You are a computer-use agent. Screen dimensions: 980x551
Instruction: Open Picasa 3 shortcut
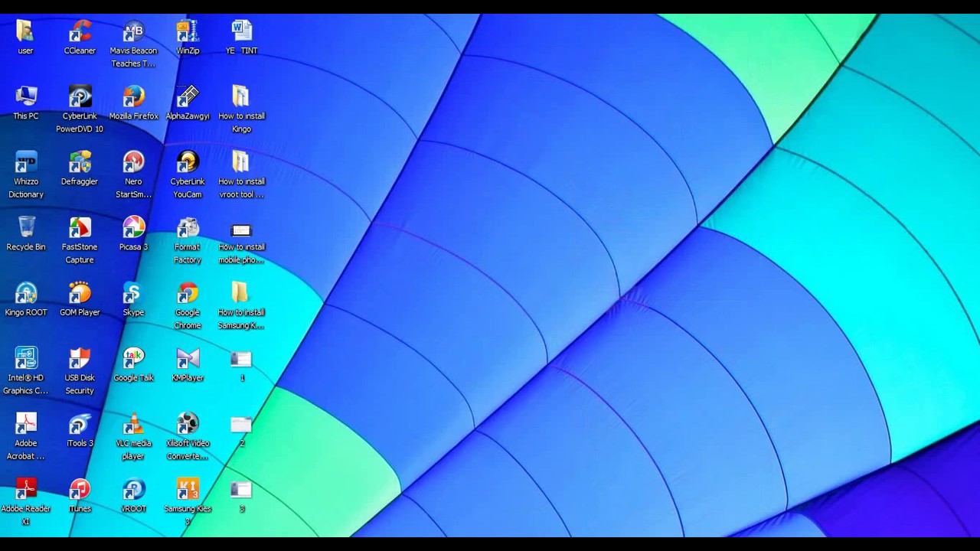click(x=133, y=228)
